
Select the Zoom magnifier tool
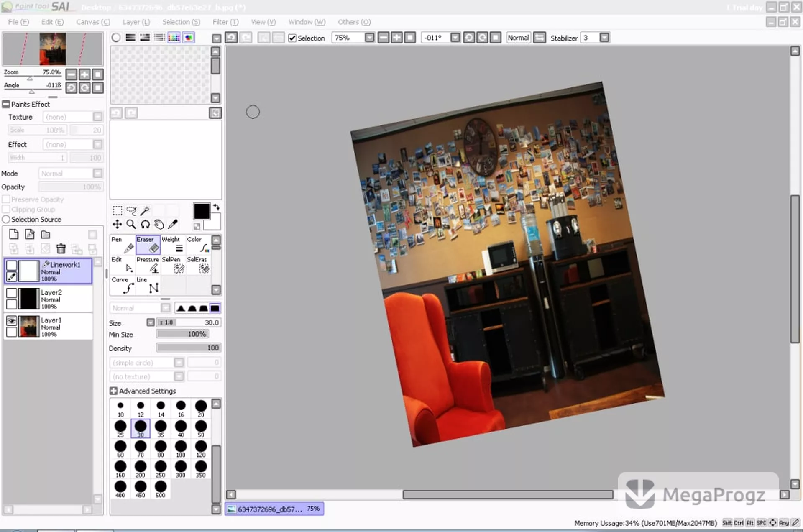131,225
